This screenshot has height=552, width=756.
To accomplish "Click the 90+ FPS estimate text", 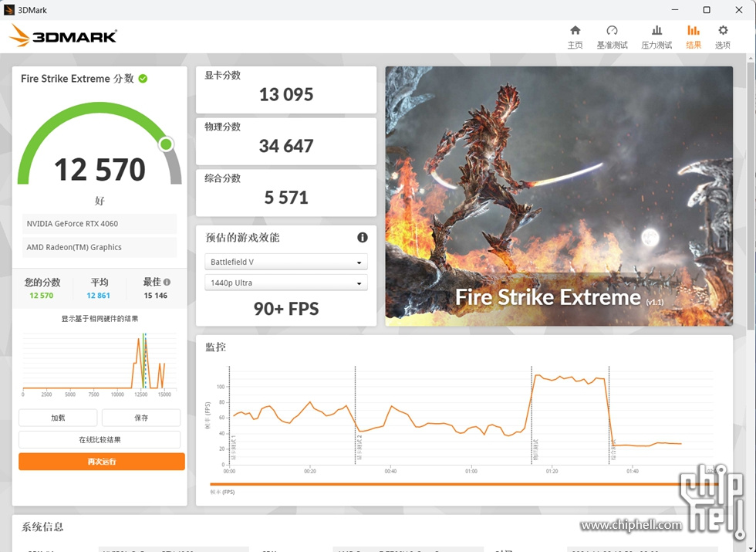I will tap(286, 309).
